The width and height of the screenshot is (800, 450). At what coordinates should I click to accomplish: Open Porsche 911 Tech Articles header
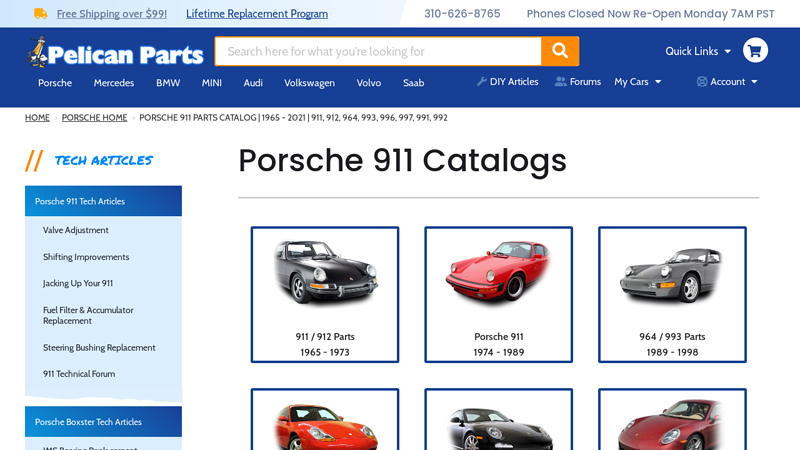103,201
